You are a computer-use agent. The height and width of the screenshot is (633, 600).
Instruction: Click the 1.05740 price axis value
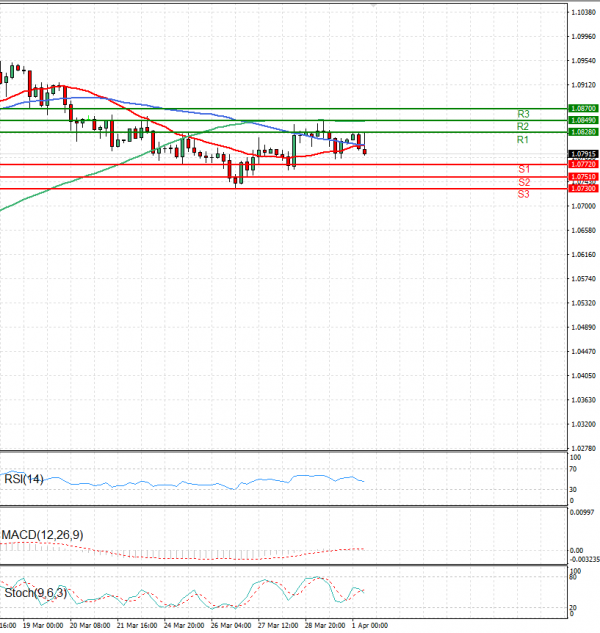(x=584, y=279)
